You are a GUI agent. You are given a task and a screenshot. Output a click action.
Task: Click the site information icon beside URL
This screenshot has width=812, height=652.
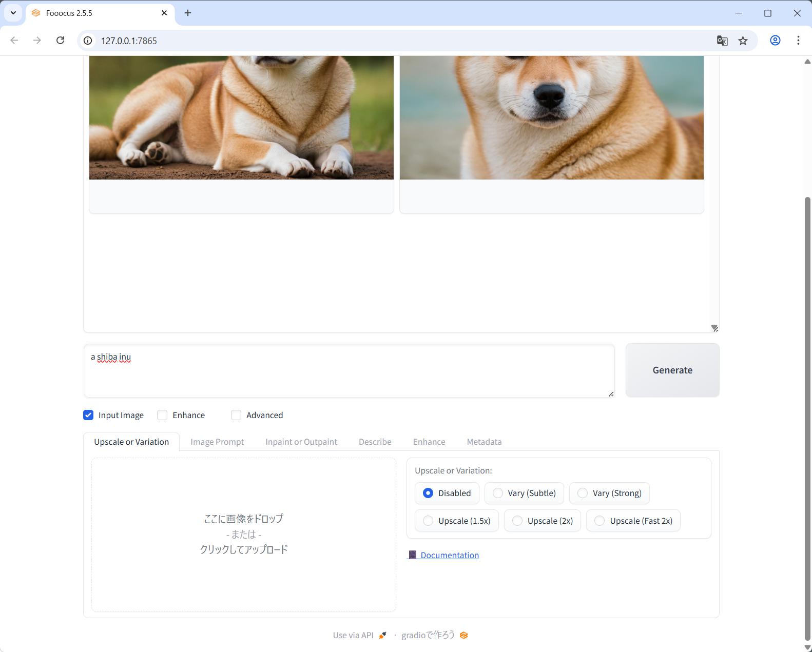(x=88, y=41)
